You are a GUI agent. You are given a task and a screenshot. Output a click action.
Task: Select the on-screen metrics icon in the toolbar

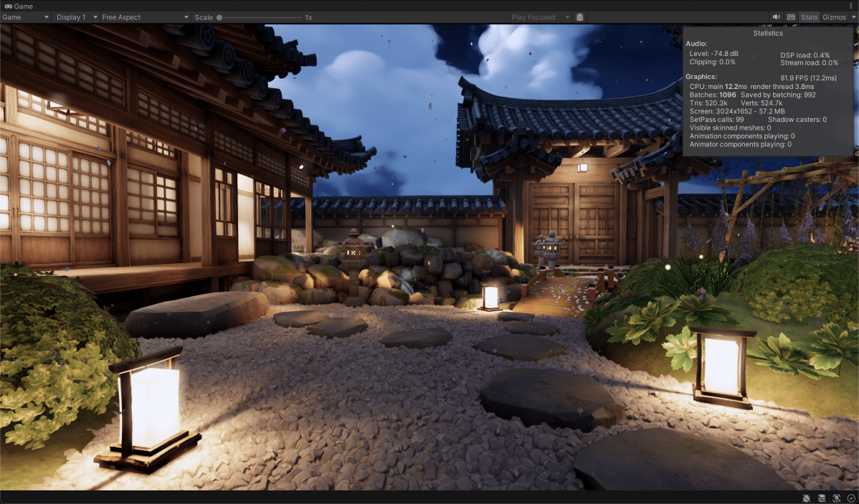tap(792, 16)
